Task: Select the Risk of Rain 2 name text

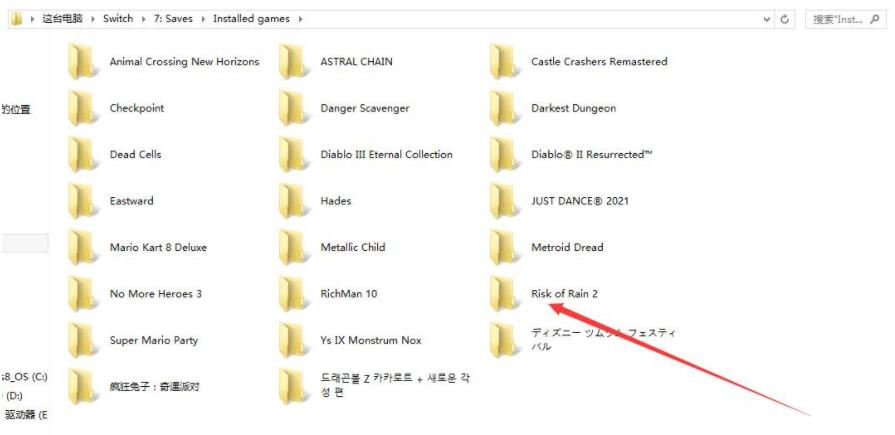Action: 565,294
